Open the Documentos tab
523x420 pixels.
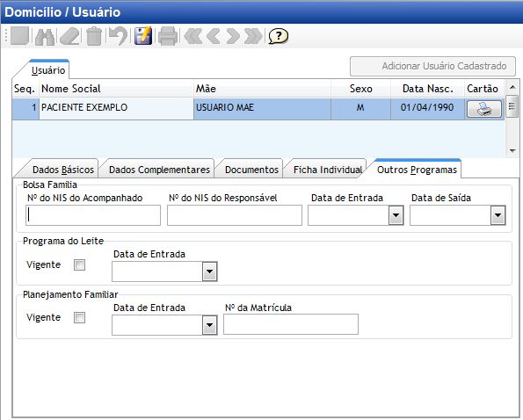(x=251, y=170)
